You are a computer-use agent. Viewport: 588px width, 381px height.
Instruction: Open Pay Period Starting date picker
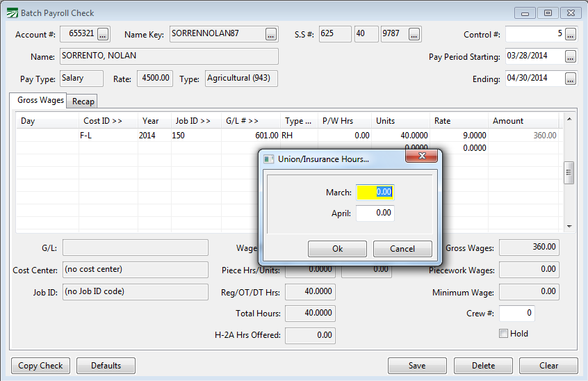pos(571,56)
